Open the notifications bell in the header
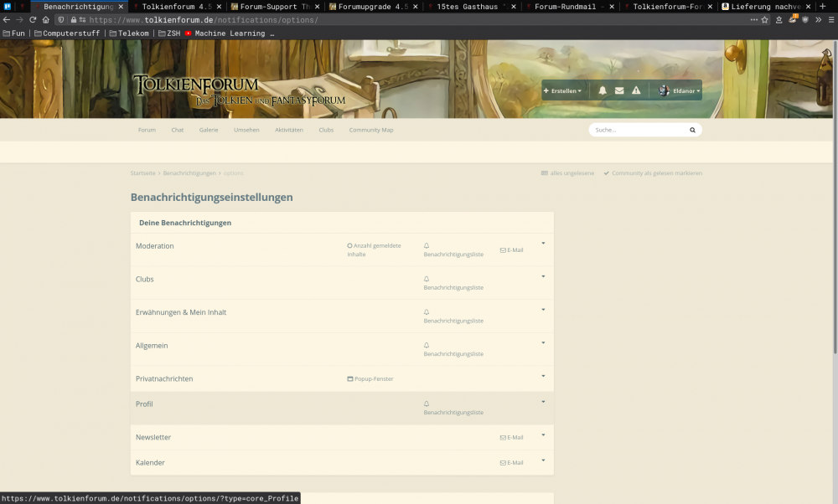 click(x=603, y=90)
